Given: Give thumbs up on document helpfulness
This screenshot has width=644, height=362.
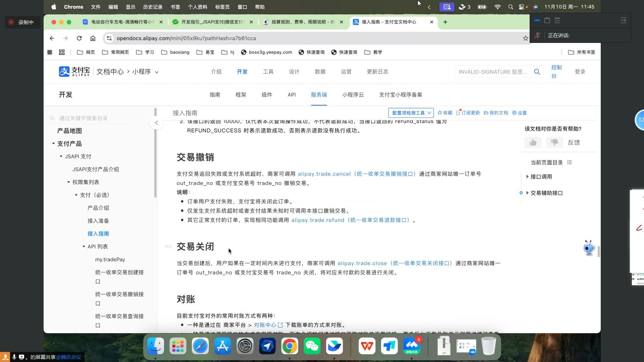Looking at the screenshot, I should (533, 142).
